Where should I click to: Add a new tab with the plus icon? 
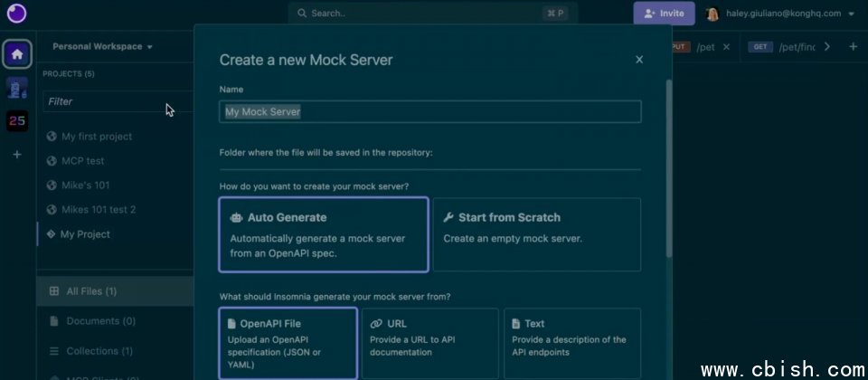853,47
